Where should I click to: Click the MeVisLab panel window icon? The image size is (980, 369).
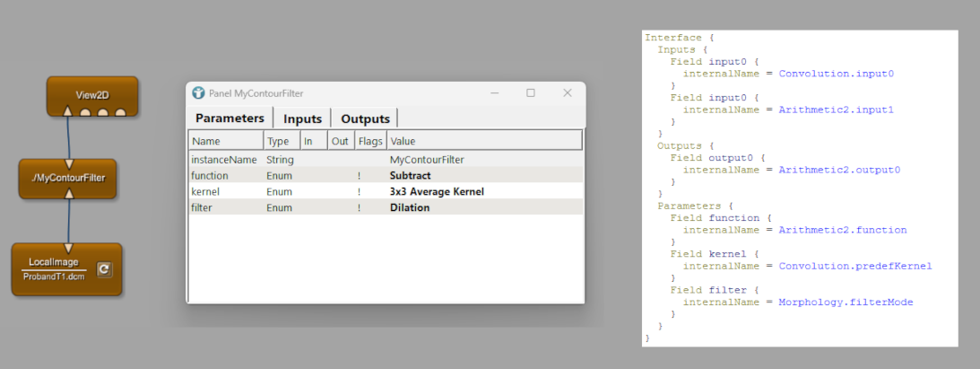pyautogui.click(x=197, y=92)
